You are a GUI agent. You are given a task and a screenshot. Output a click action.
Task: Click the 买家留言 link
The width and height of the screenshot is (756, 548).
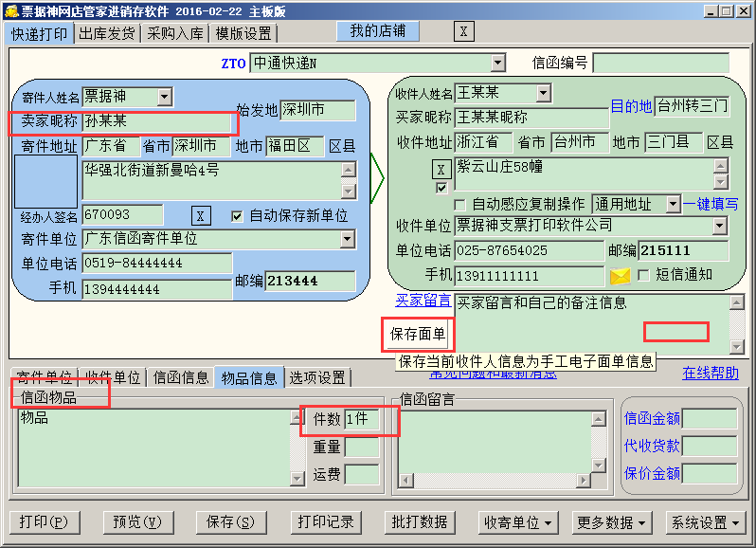click(423, 301)
